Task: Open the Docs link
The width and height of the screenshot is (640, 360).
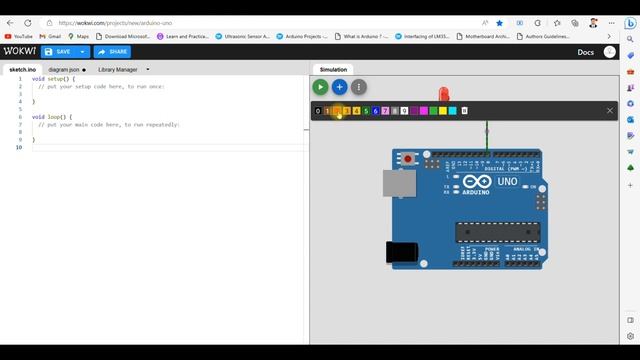Action: 585,52
